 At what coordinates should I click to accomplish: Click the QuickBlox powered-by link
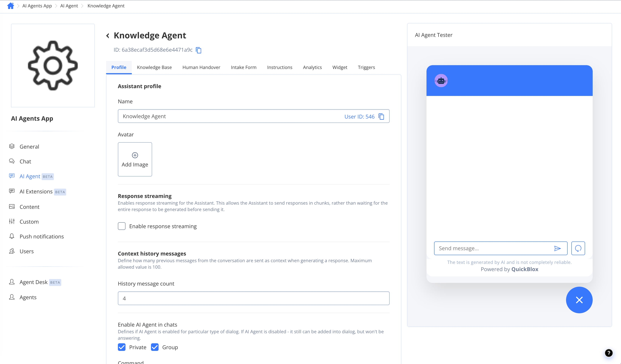[525, 269]
